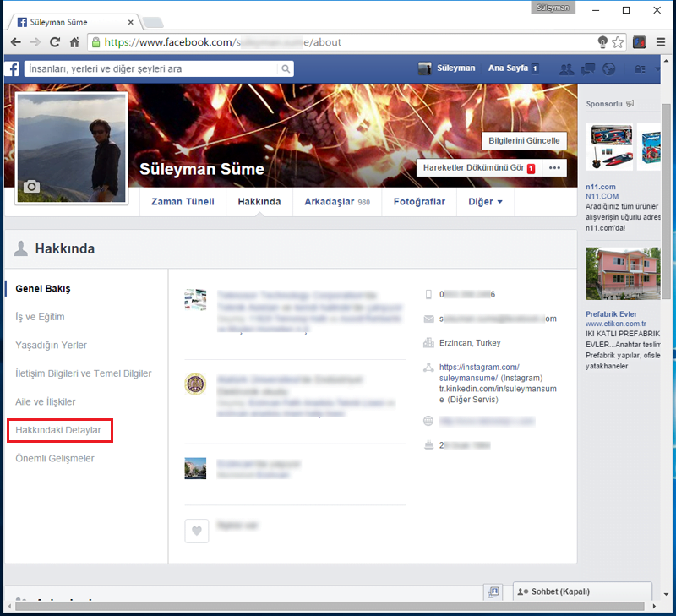Visit the Prefabrik Evler sponsored link

tap(611, 313)
